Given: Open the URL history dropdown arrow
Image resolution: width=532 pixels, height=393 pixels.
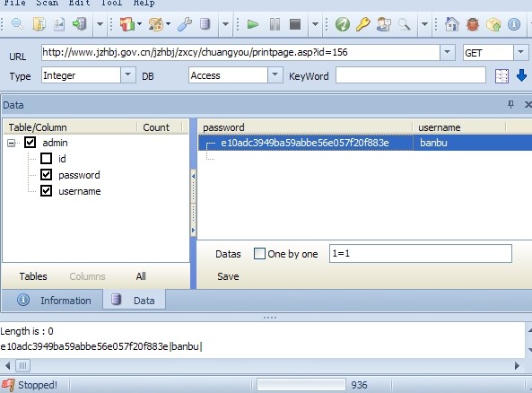Looking at the screenshot, I should click(447, 52).
